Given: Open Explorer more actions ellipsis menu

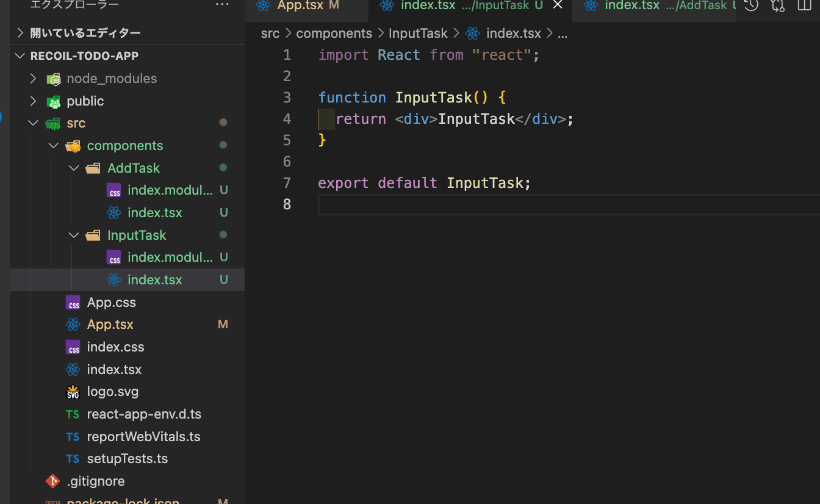Looking at the screenshot, I should pyautogui.click(x=222, y=5).
